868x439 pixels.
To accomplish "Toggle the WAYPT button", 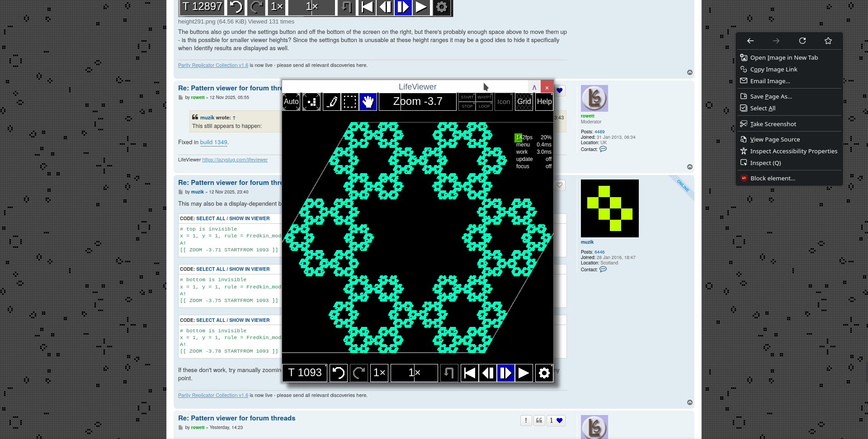I will [x=484, y=97].
